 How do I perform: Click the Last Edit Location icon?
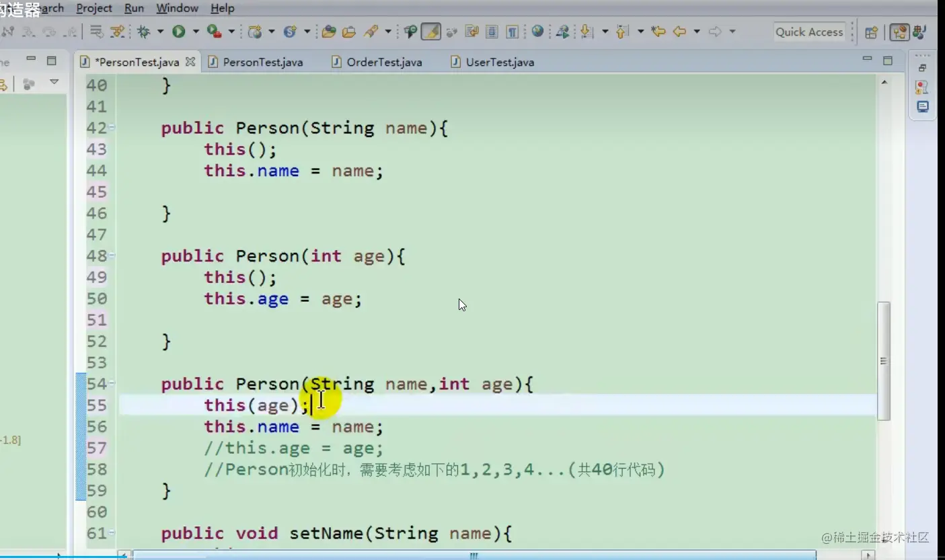point(658,32)
